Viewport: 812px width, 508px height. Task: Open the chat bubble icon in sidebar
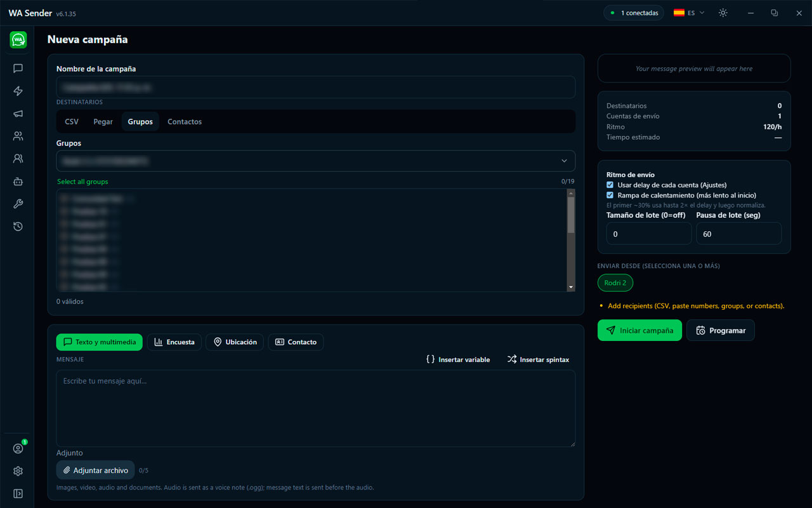coord(18,69)
